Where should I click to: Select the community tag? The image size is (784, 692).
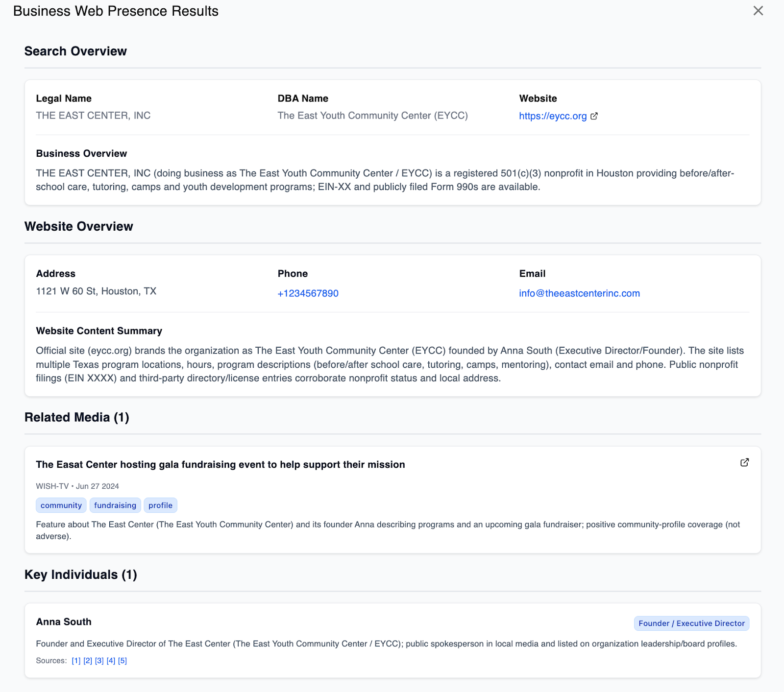tap(61, 505)
